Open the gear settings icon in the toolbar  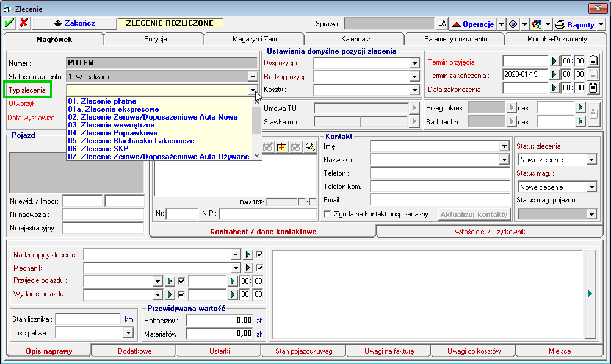click(513, 24)
